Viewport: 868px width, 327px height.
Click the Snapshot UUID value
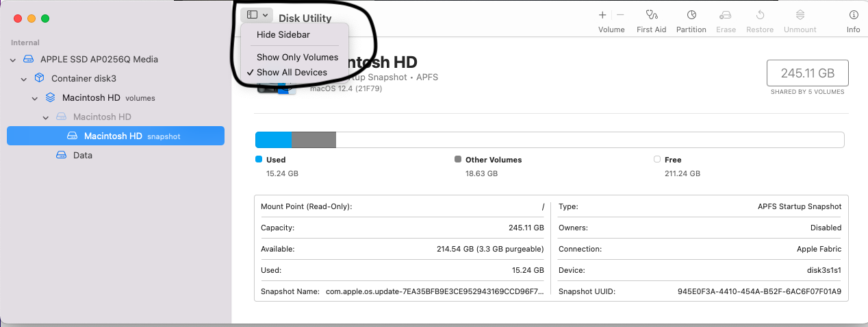pyautogui.click(x=759, y=291)
